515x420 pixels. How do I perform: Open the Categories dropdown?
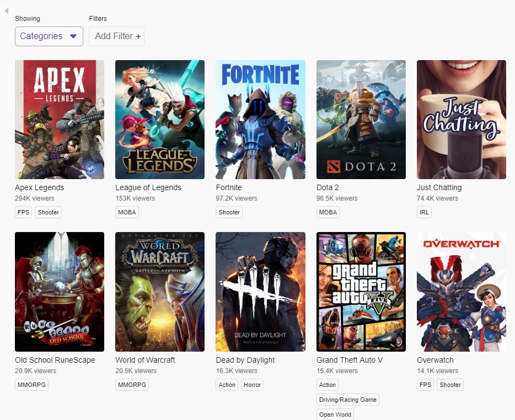click(49, 36)
